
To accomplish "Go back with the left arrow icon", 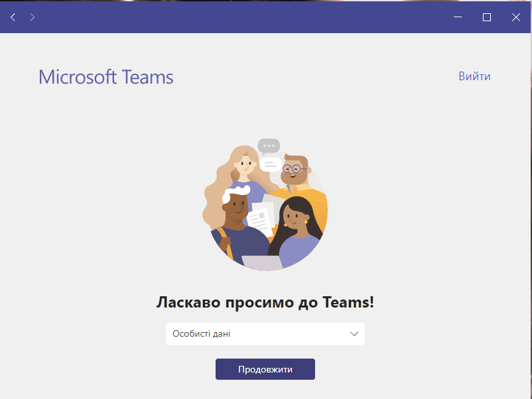I will point(13,17).
